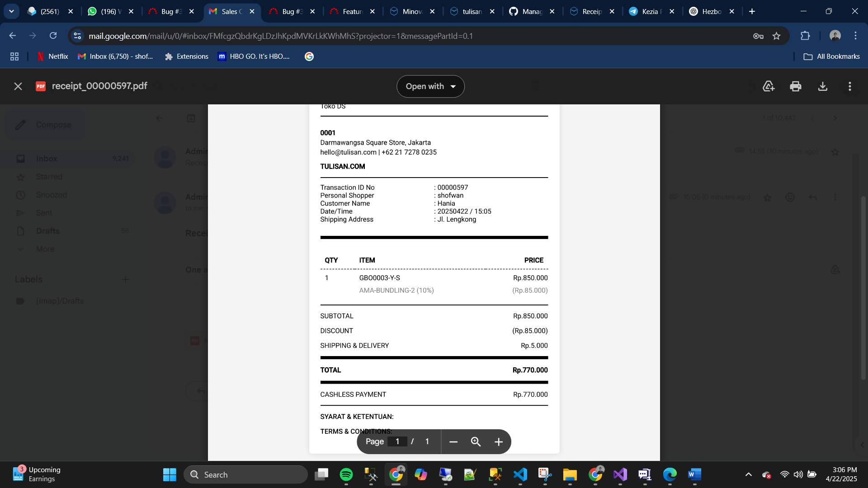
Task: Open Extensions bookmark
Action: [187, 56]
